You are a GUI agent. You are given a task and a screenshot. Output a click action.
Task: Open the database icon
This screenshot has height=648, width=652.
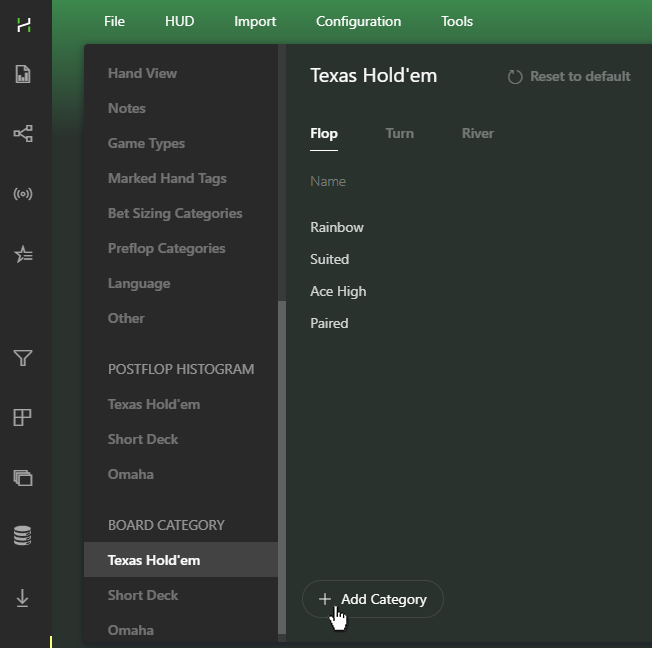22,536
